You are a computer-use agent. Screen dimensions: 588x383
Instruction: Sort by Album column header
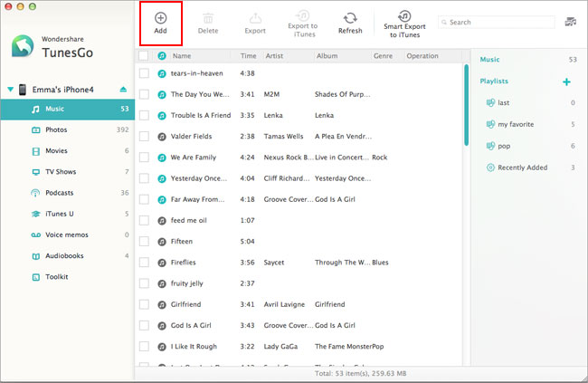pos(327,56)
